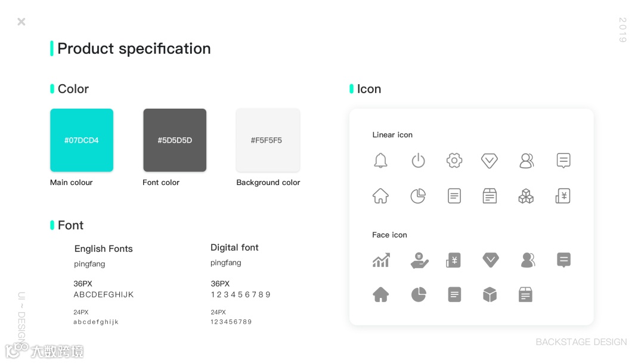Click the 'Linear icon' label

[x=392, y=135]
